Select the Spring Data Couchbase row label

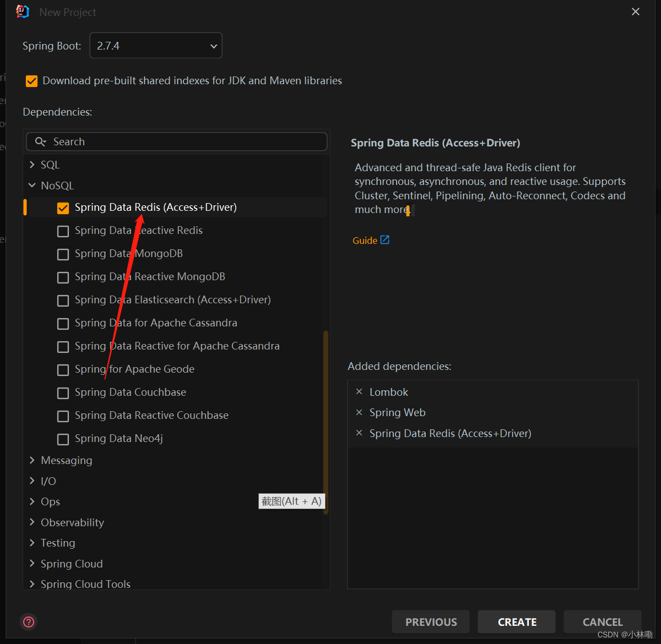click(131, 392)
